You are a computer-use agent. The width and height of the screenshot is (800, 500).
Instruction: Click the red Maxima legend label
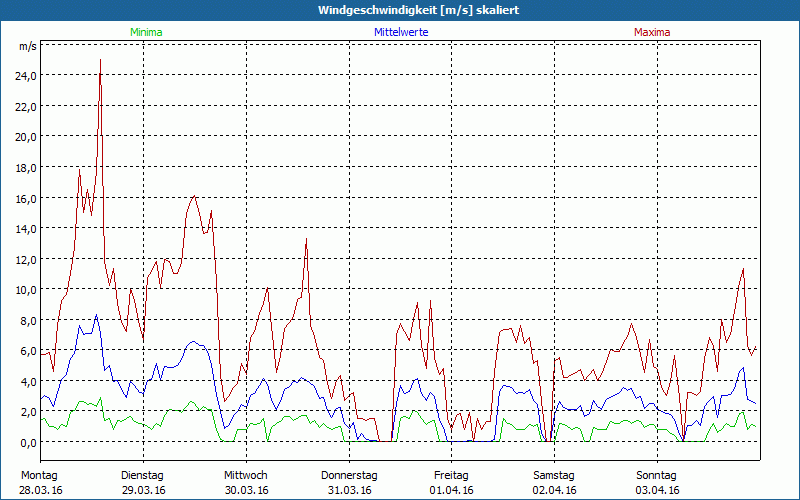pyautogui.click(x=652, y=32)
